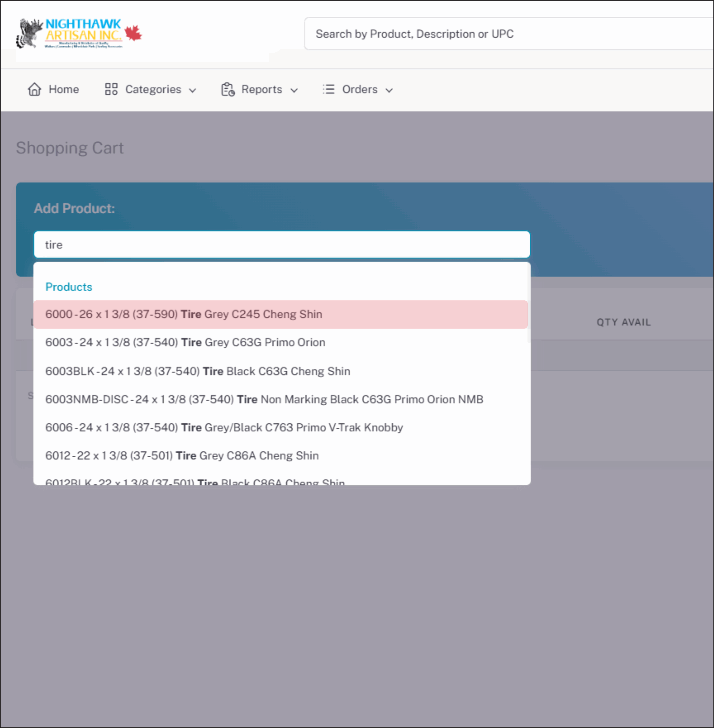Viewport: 714px width, 728px height.
Task: Expand the Orders dropdown chevron
Action: pyautogui.click(x=389, y=90)
